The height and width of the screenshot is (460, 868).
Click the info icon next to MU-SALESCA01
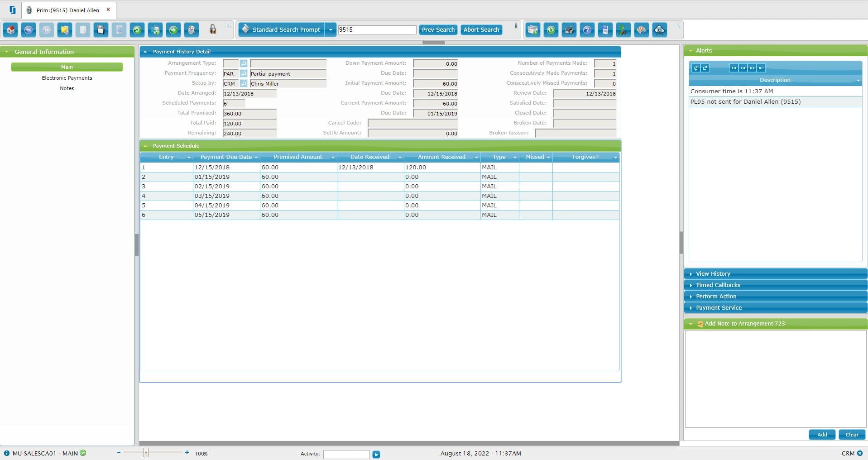7,453
